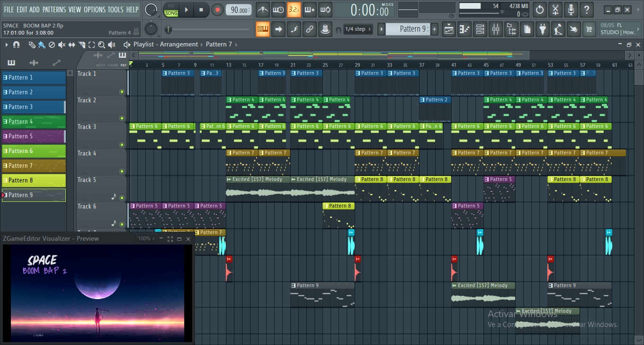This screenshot has width=644, height=345.
Task: Adjust the main volume knob
Action: (151, 9)
